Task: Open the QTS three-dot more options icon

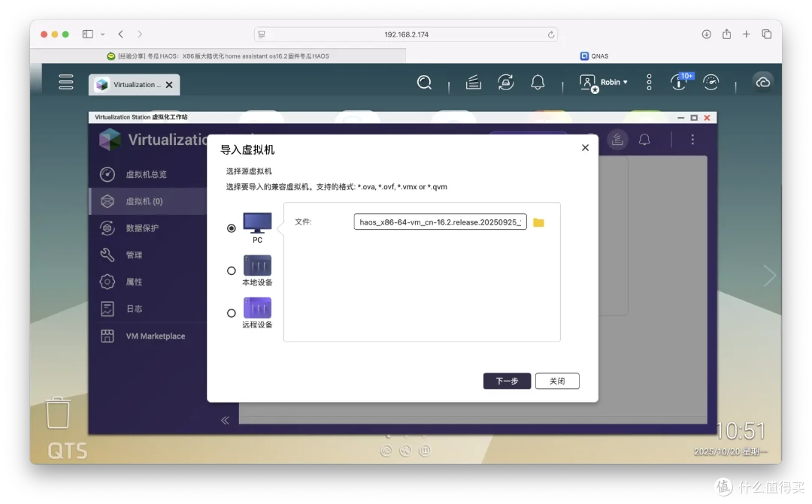Action: coord(649,83)
